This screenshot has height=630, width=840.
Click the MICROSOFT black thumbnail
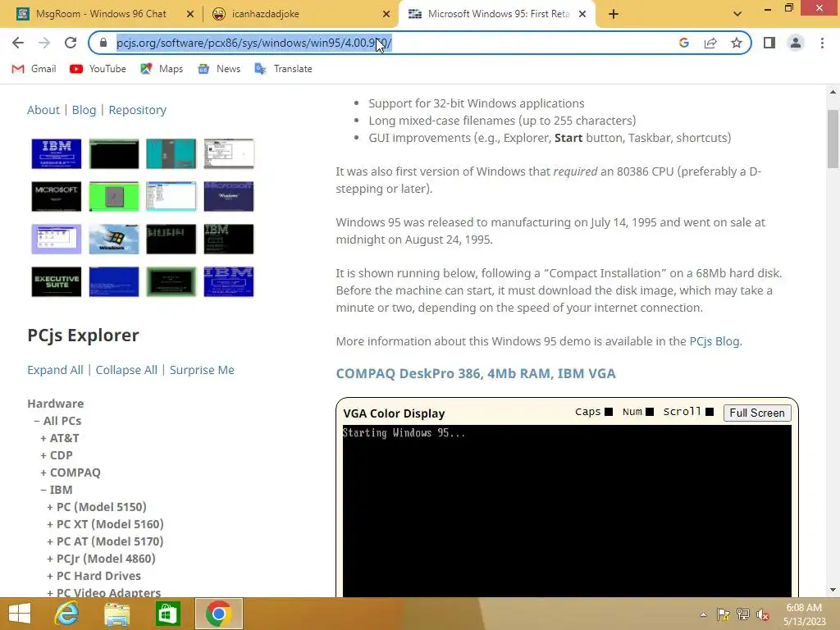[57, 197]
